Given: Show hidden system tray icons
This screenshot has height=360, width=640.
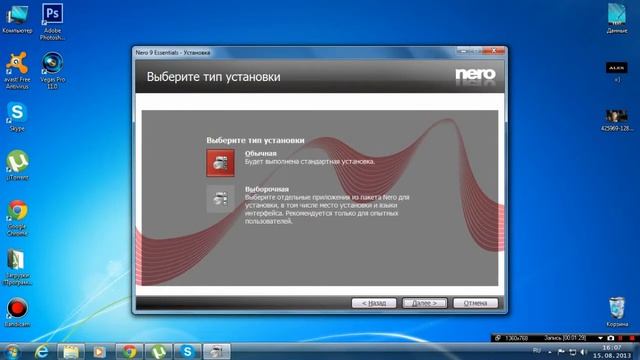Looking at the screenshot, I should click(550, 352).
